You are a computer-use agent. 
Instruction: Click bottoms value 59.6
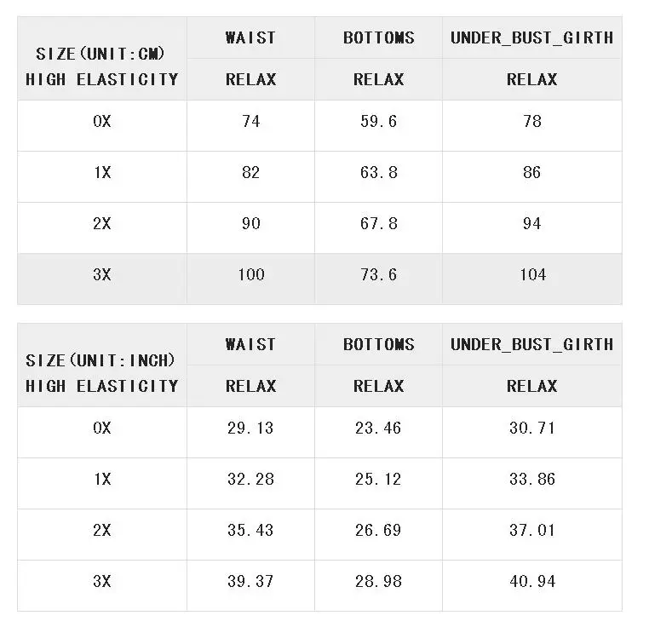click(x=378, y=121)
